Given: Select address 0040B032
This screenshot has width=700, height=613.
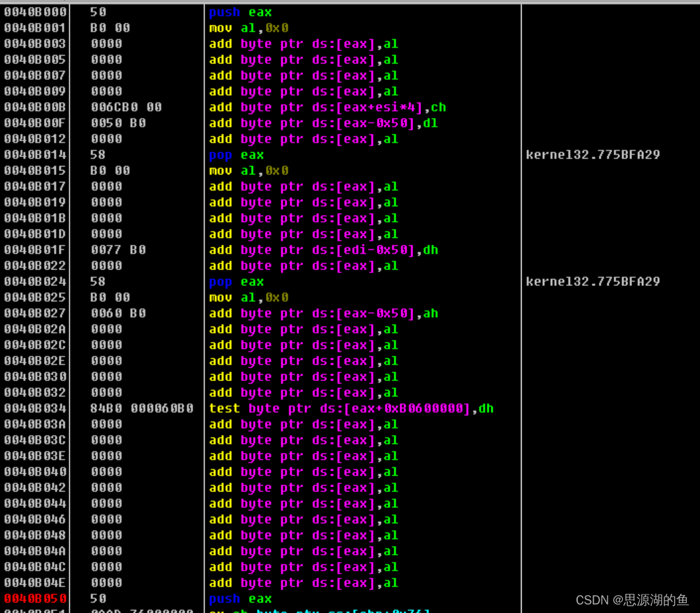Looking at the screenshot, I should coord(35,392).
